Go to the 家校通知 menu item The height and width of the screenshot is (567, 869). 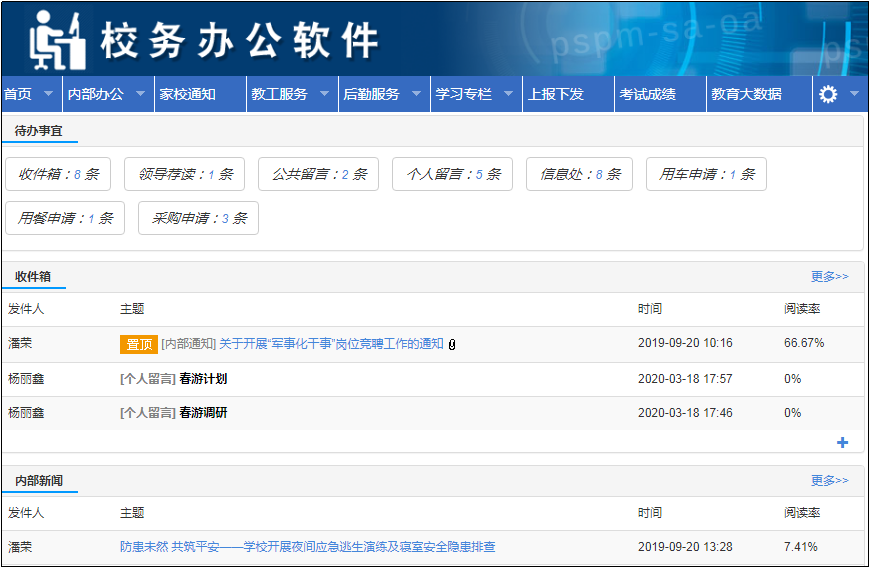click(x=188, y=94)
